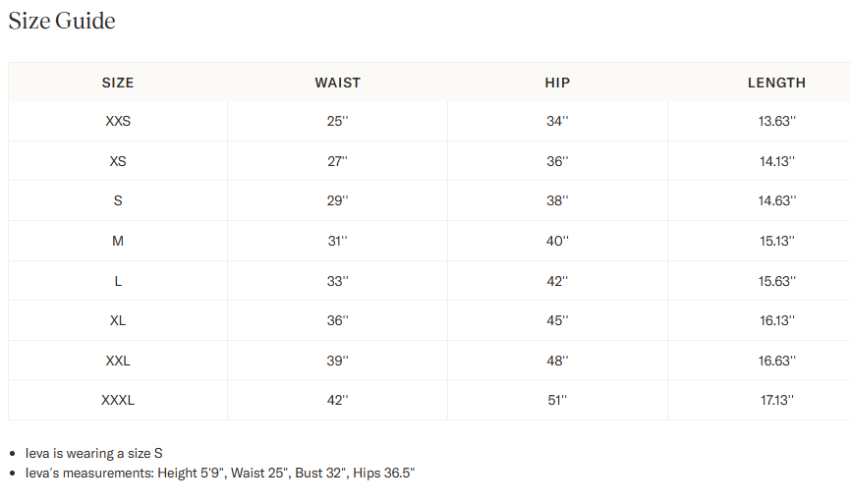
Task: Click the 25'' waist value
Action: coord(337,122)
